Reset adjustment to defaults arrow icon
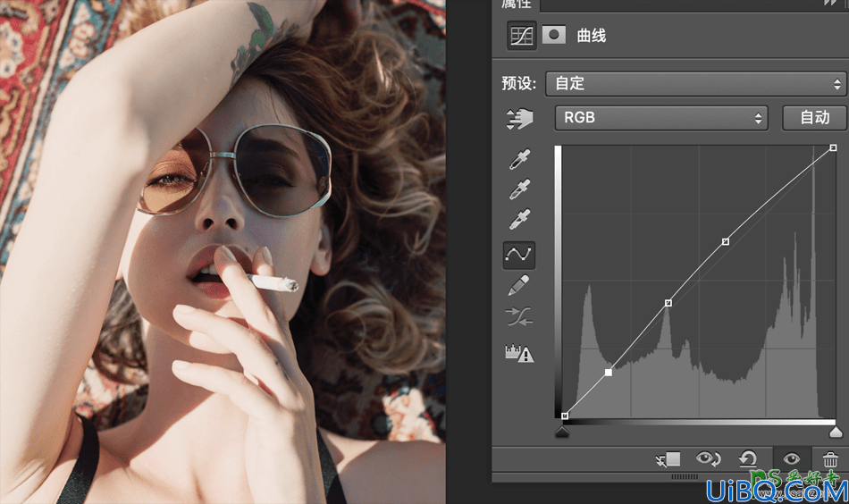This screenshot has width=849, height=504. pyautogui.click(x=748, y=459)
